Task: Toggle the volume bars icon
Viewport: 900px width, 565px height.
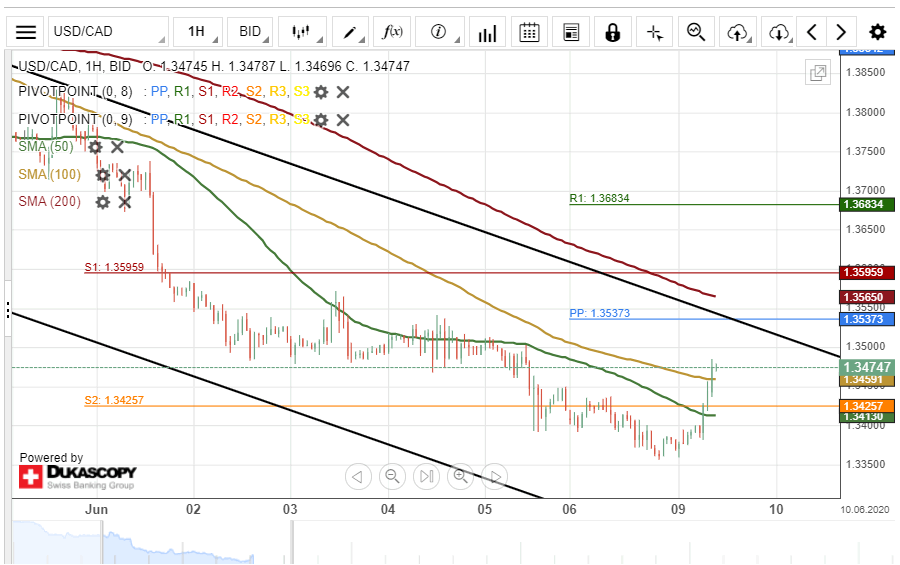Action: pos(487,32)
